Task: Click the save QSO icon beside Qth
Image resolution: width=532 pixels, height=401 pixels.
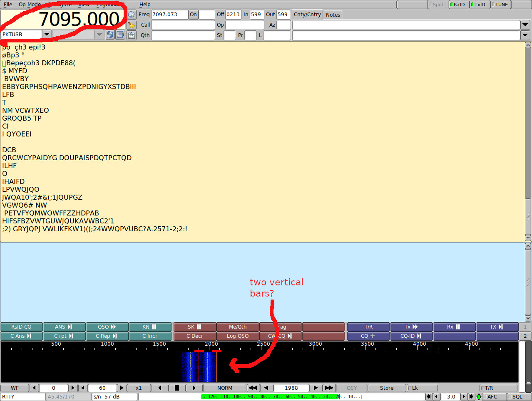Action: pos(132,35)
